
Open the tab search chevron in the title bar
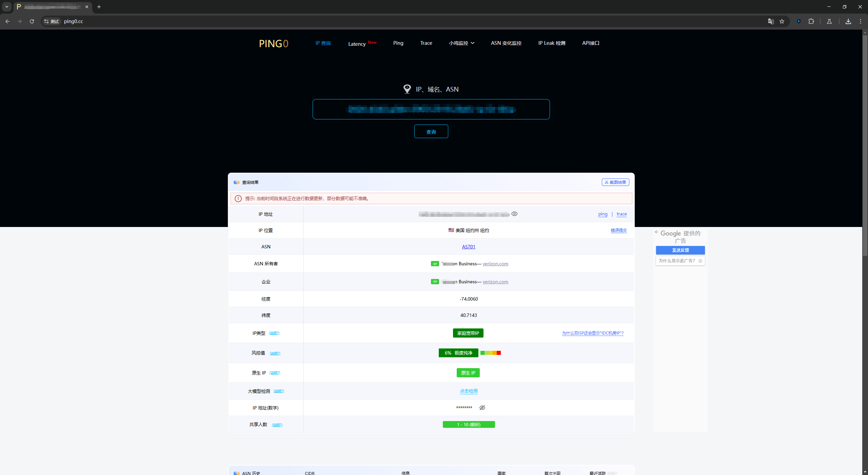click(x=7, y=7)
